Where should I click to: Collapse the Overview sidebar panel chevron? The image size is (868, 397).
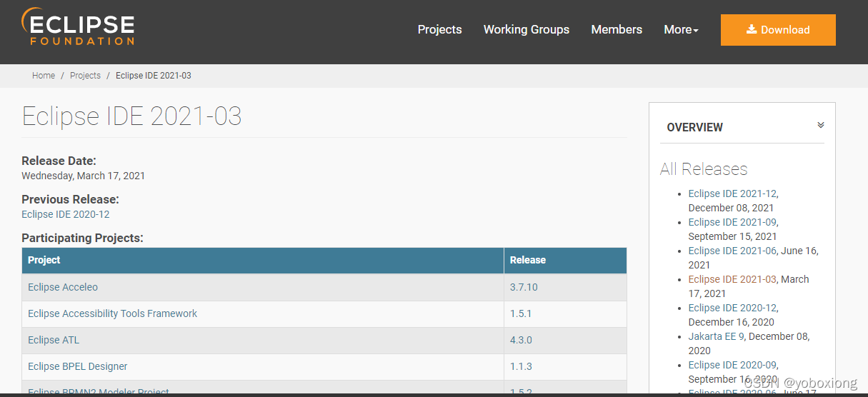pyautogui.click(x=821, y=125)
